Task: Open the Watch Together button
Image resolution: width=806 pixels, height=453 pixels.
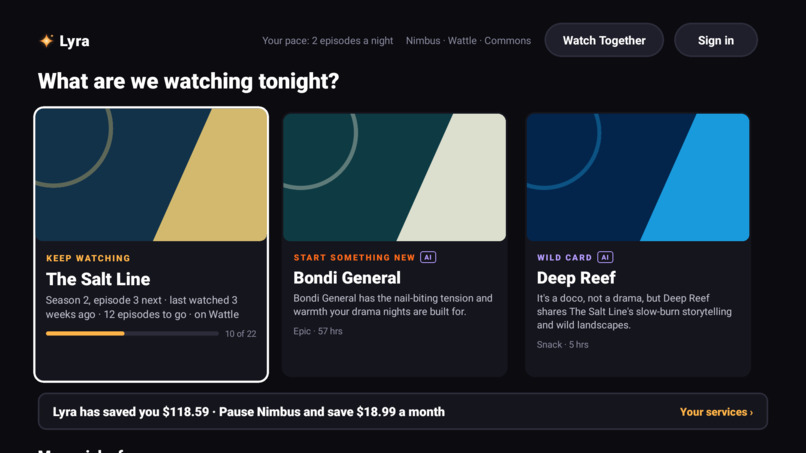Action: click(x=604, y=40)
